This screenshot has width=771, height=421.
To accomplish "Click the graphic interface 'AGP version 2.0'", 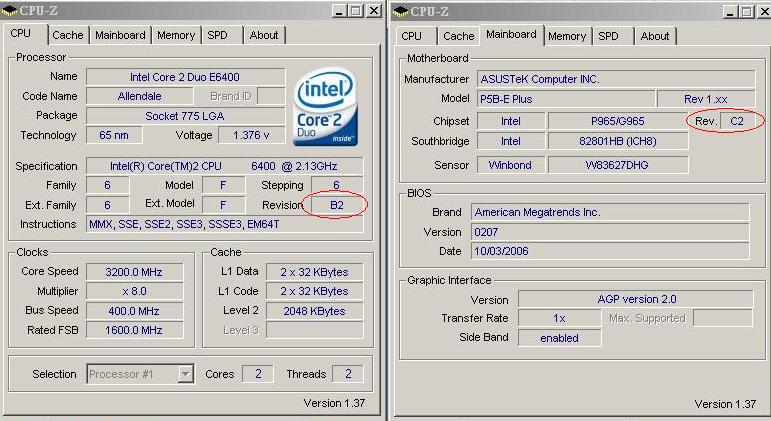I will tap(635, 299).
